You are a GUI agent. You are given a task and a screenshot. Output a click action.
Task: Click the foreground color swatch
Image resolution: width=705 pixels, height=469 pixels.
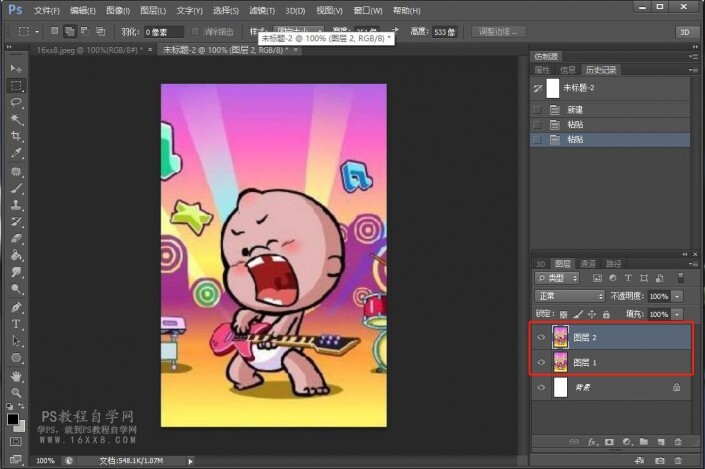point(13,420)
